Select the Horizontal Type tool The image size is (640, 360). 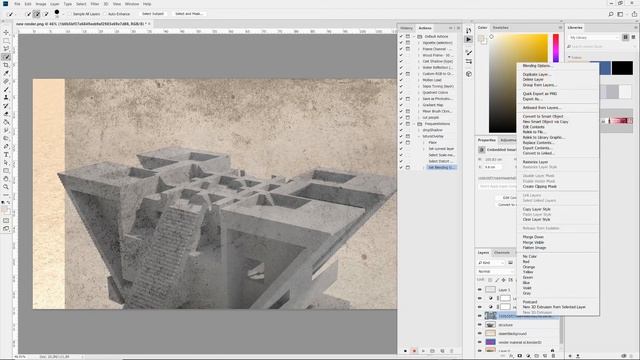click(6, 155)
